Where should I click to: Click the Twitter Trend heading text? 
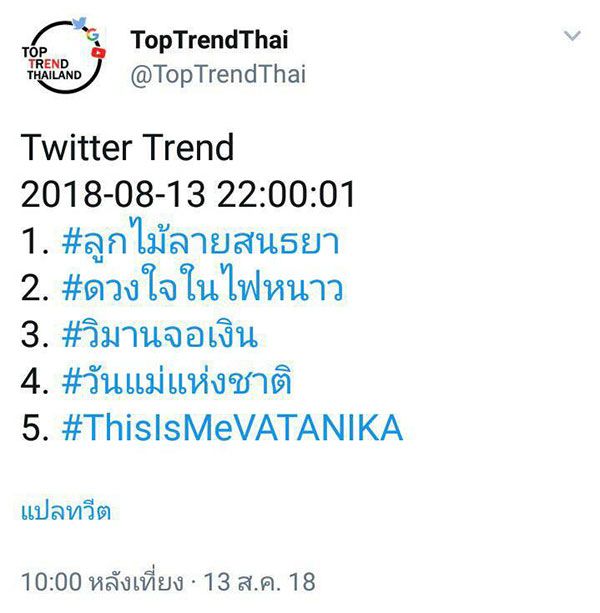pos(127,148)
